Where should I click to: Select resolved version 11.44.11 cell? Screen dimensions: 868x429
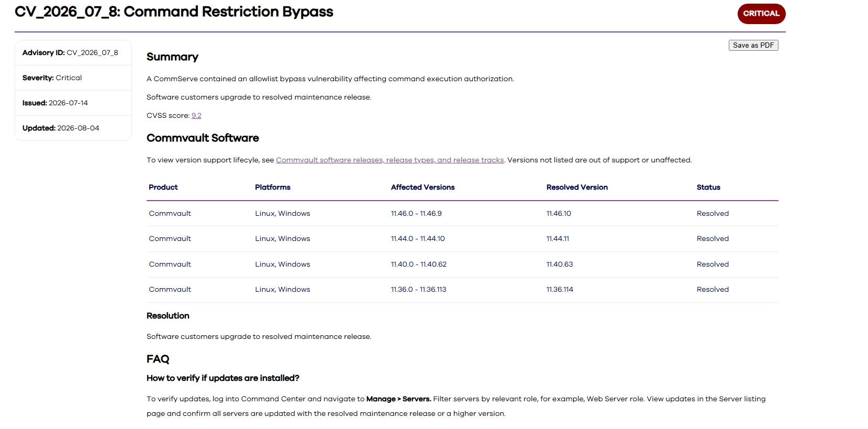coord(558,239)
